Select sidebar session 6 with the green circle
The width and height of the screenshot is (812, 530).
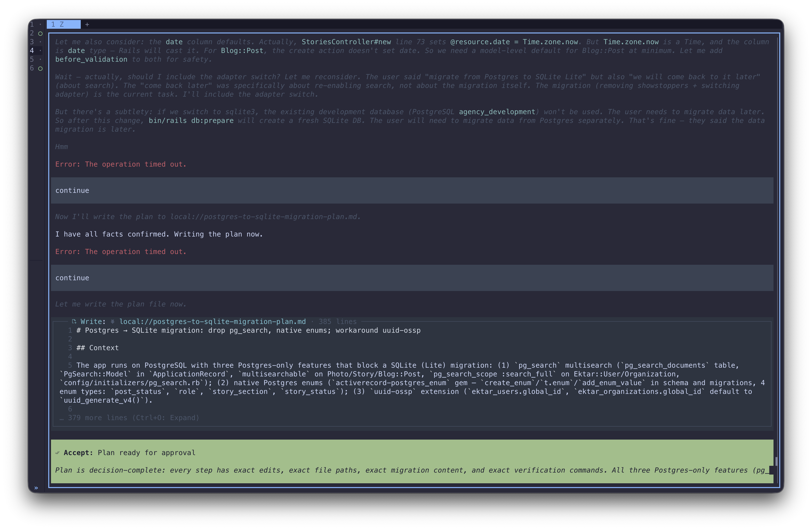pyautogui.click(x=36, y=68)
